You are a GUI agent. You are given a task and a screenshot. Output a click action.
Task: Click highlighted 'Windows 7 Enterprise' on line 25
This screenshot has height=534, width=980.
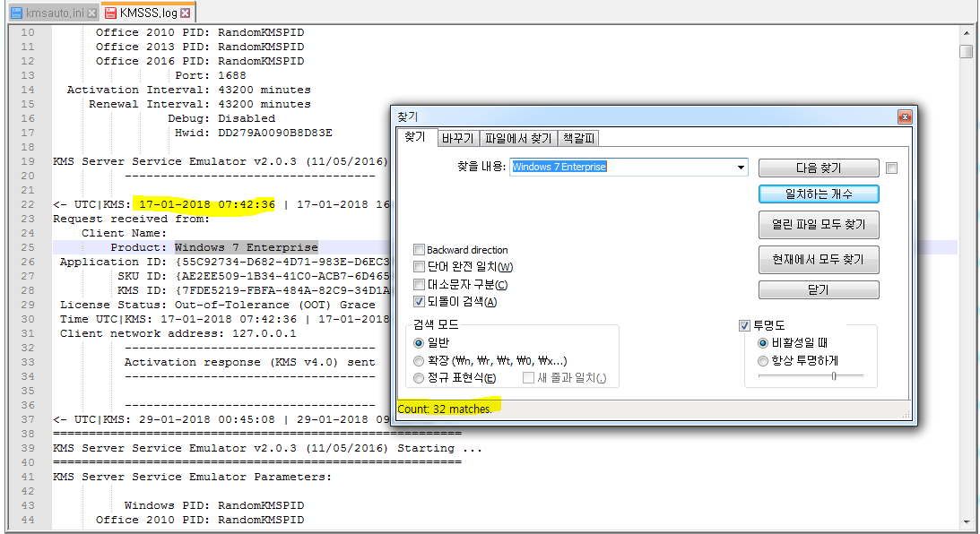(x=247, y=247)
